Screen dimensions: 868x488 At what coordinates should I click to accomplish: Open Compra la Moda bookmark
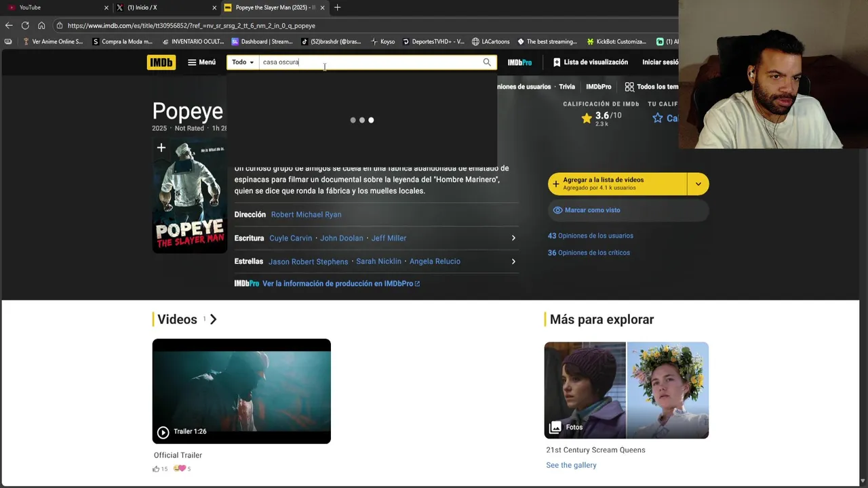[x=123, y=42]
